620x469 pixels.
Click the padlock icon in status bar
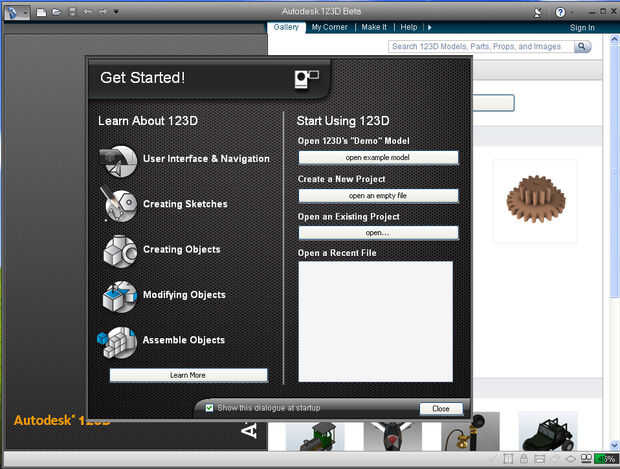pos(524,459)
